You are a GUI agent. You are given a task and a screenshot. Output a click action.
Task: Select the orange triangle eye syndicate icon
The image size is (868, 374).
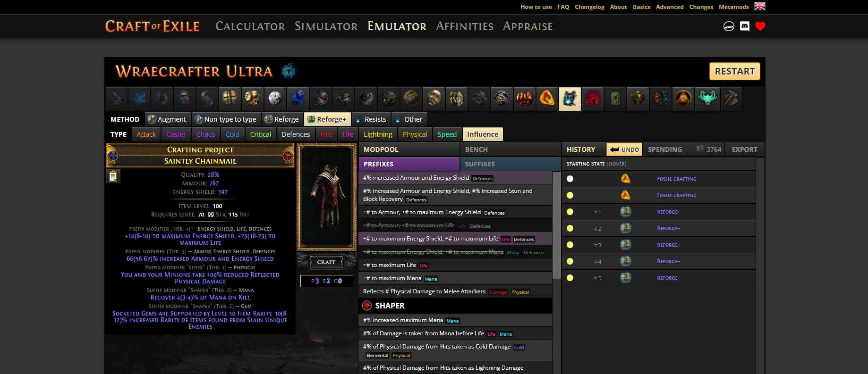[x=683, y=99]
